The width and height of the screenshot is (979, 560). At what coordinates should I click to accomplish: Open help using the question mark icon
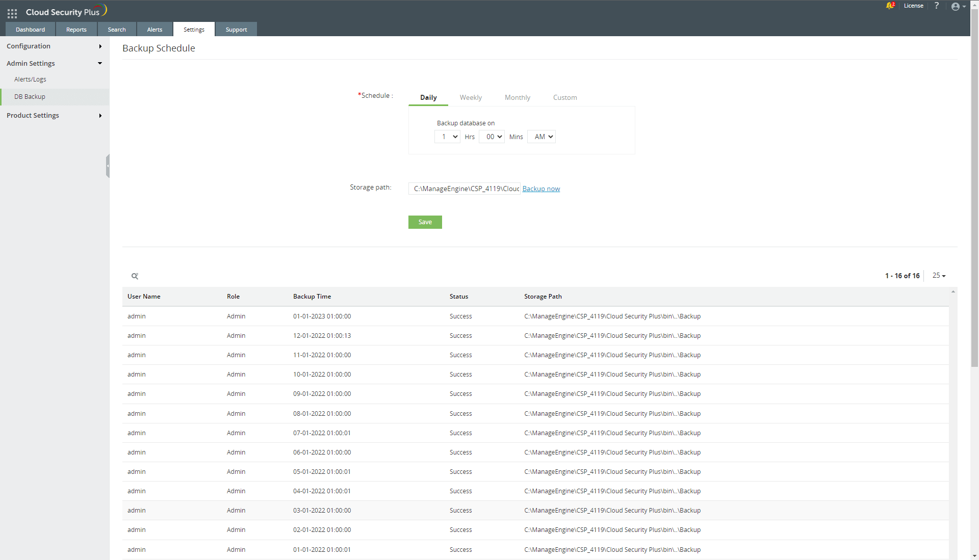[936, 6]
